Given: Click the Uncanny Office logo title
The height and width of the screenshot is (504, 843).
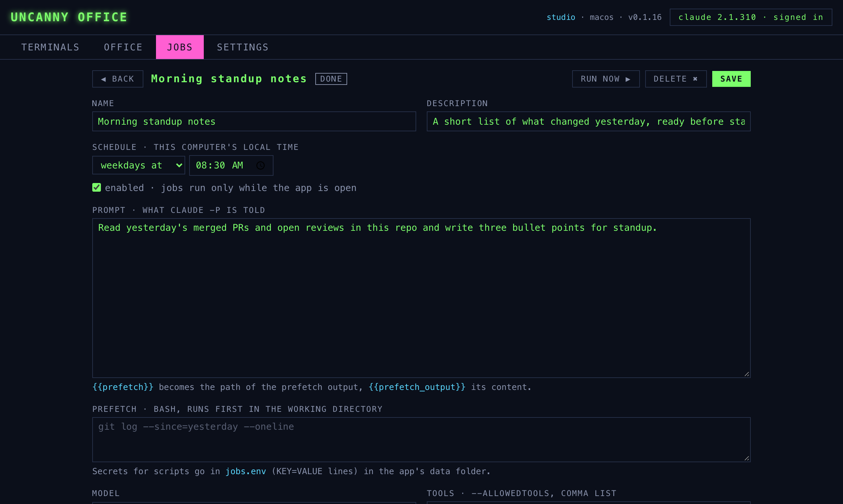Looking at the screenshot, I should tap(69, 17).
